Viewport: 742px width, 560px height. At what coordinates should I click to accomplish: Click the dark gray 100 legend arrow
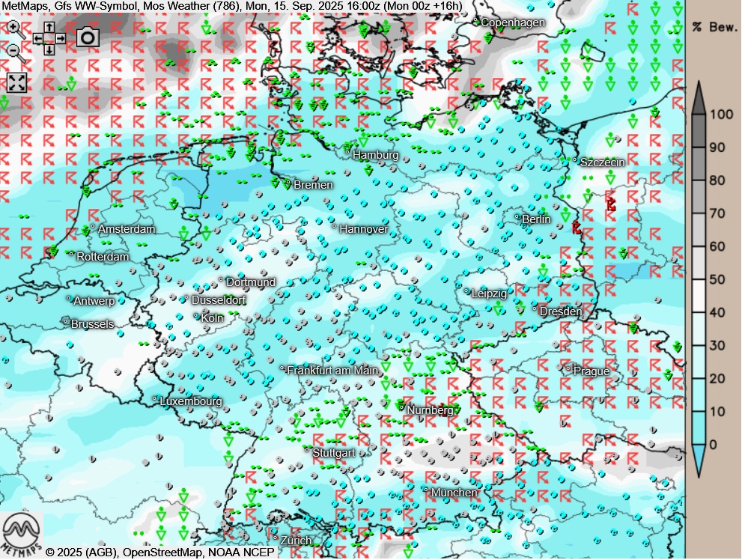point(698,97)
